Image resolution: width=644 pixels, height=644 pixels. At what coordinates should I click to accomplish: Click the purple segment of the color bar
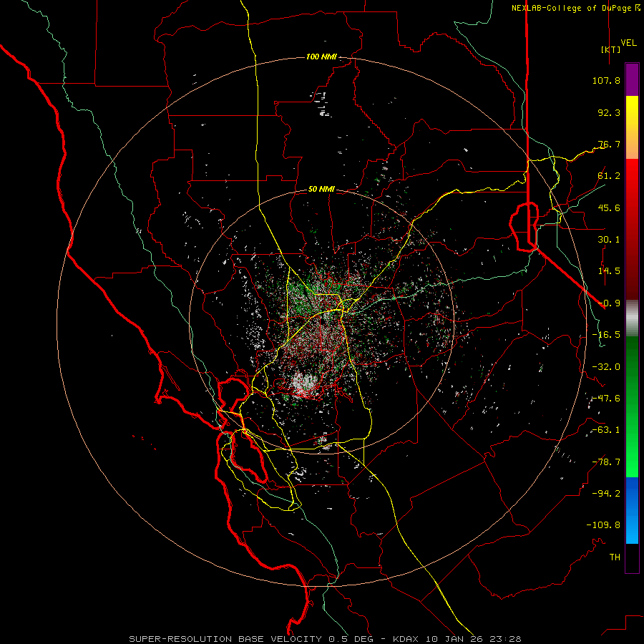click(x=632, y=79)
